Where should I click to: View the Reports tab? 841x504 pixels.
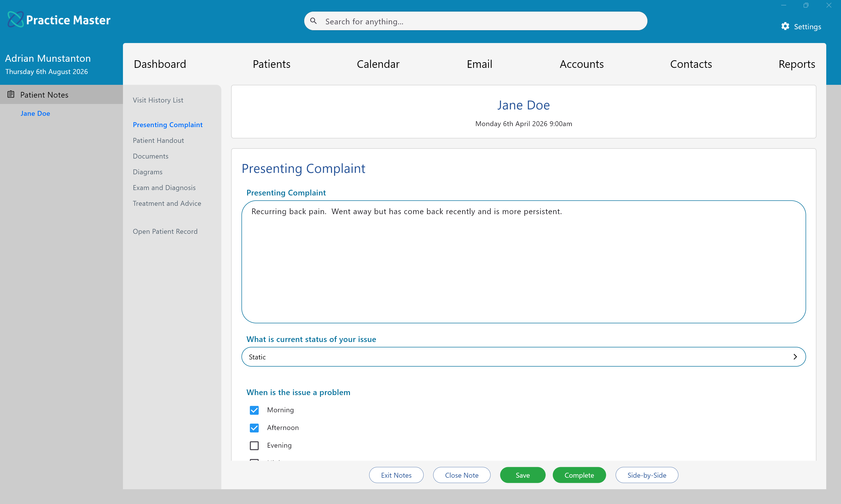[796, 64]
